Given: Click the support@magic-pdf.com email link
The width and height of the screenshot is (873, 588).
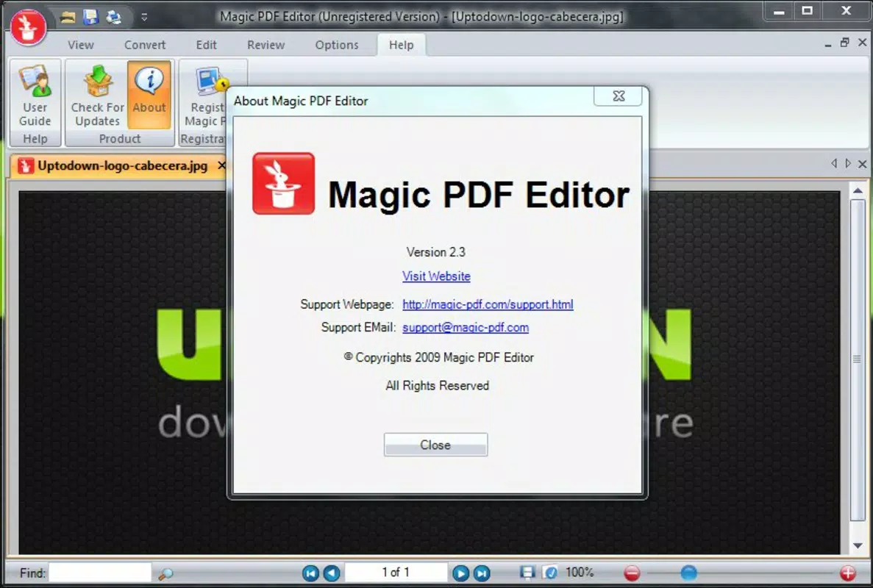Looking at the screenshot, I should click(466, 328).
